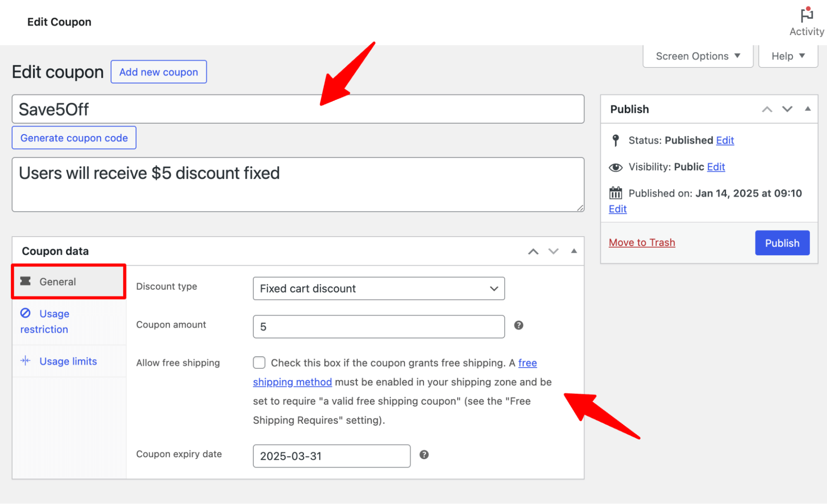The width and height of the screenshot is (827, 504).
Task: Click the Generate coupon code button
Action: (74, 138)
